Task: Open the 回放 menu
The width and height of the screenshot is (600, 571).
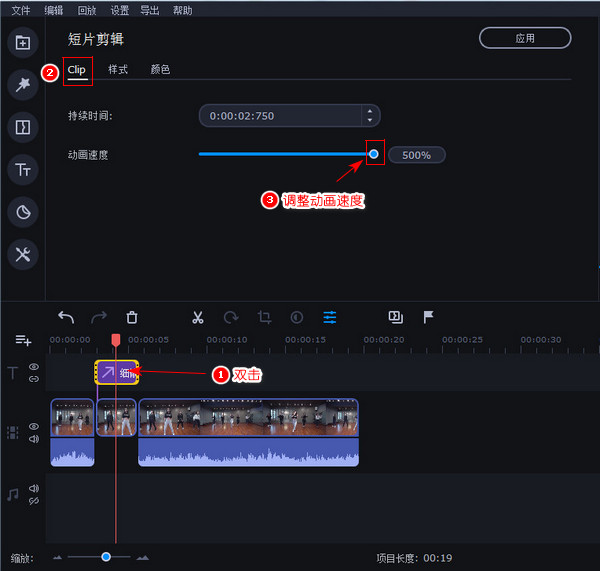Action: 87,10
